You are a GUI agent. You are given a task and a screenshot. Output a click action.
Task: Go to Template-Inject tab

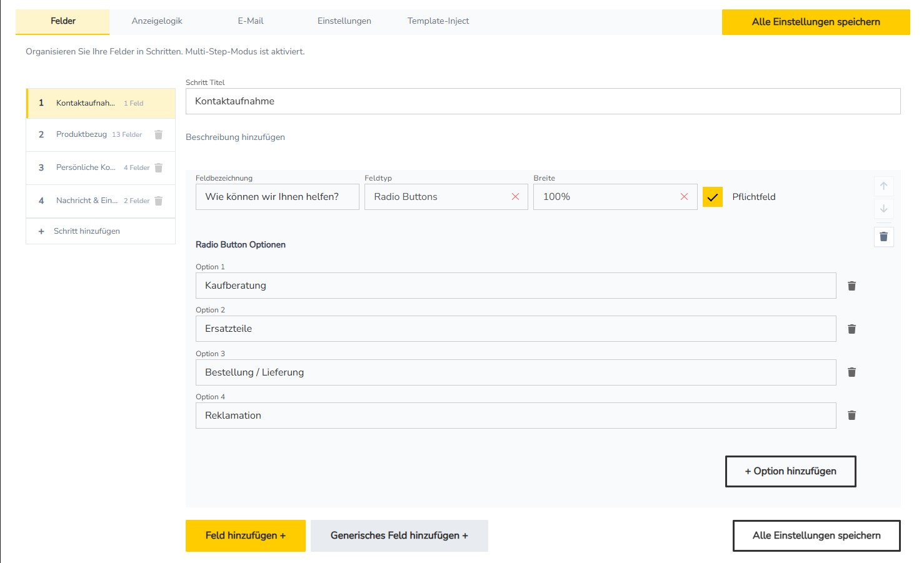tap(438, 21)
